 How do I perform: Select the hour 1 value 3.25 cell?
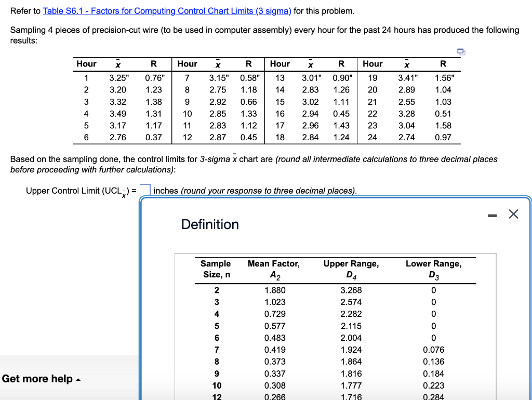point(116,77)
